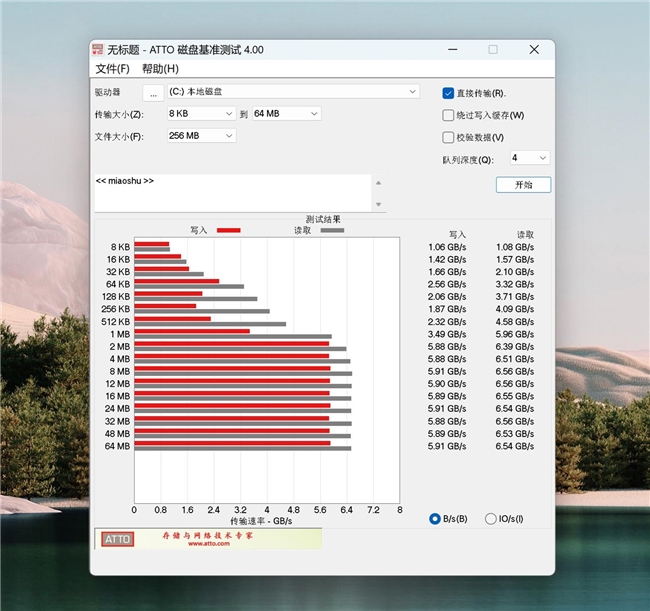Close the ATTO benchmark window
650x611 pixels.
(x=534, y=50)
